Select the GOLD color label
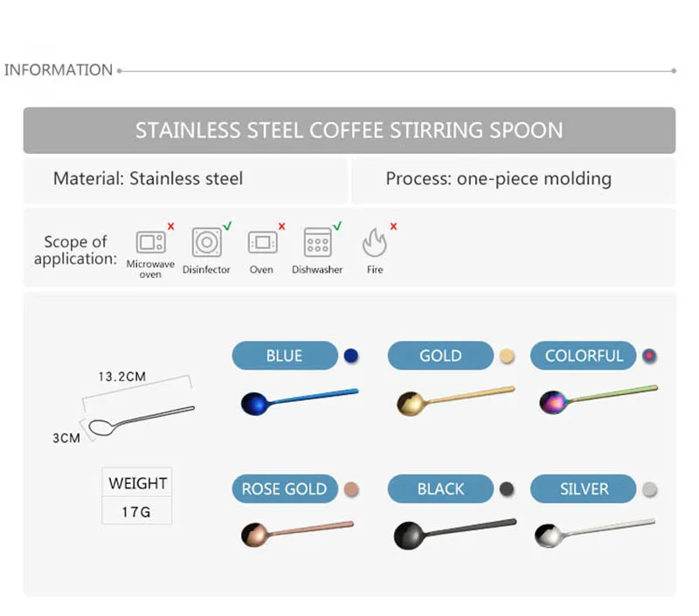This screenshot has height=616, width=699. (440, 356)
